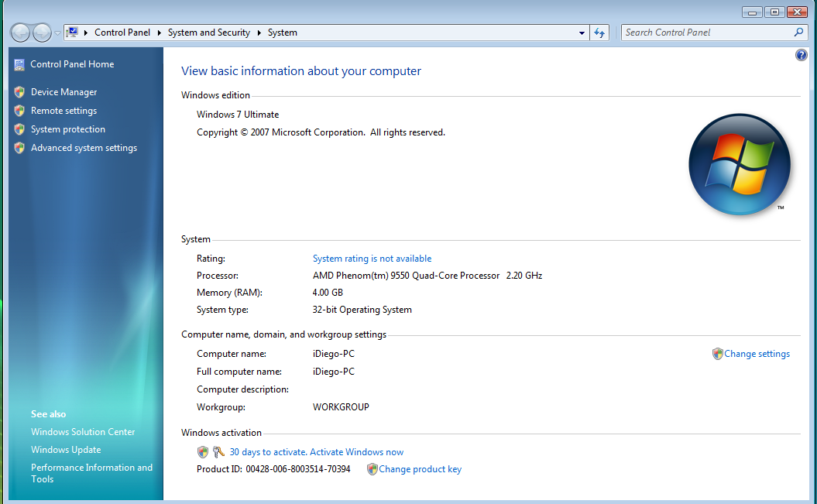
Task: Click the keys icon in Windows activation
Action: (x=218, y=452)
